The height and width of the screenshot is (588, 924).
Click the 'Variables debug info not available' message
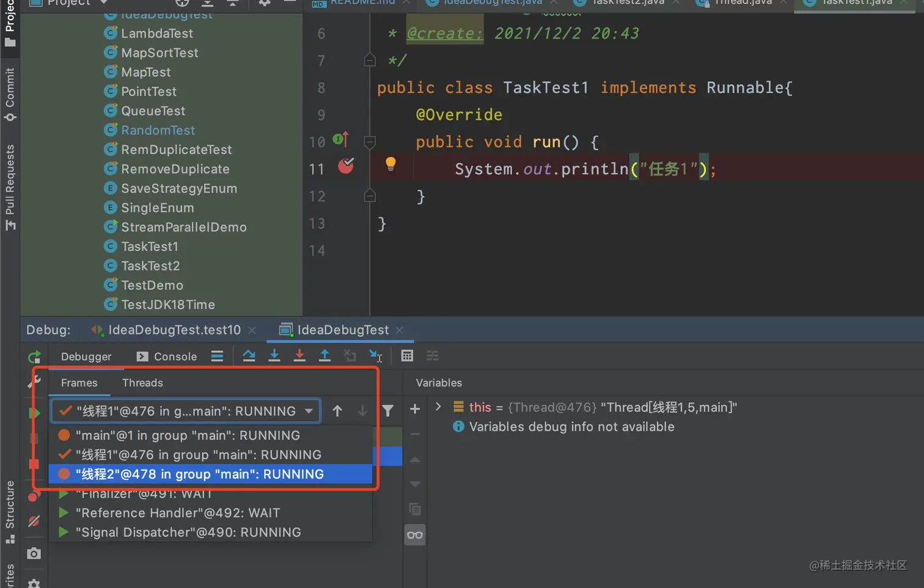pos(571,427)
